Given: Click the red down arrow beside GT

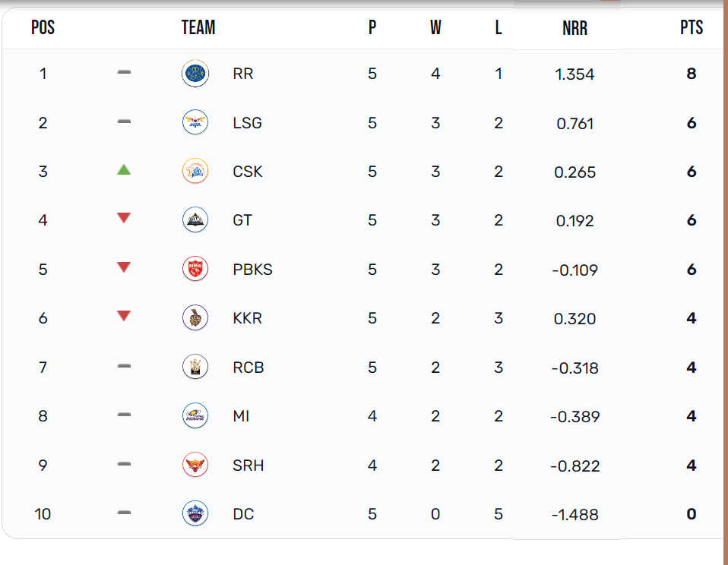Looking at the screenshot, I should (124, 217).
